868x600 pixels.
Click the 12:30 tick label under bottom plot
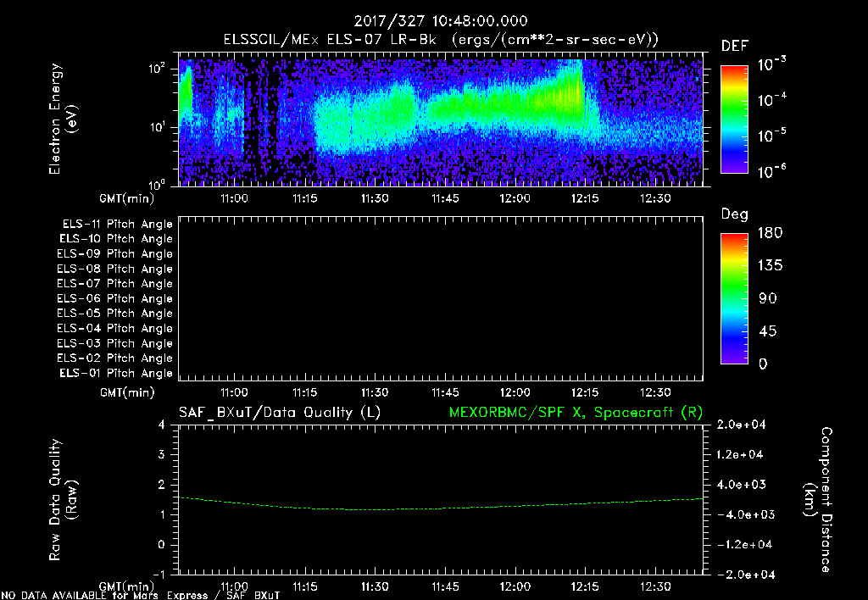655,586
